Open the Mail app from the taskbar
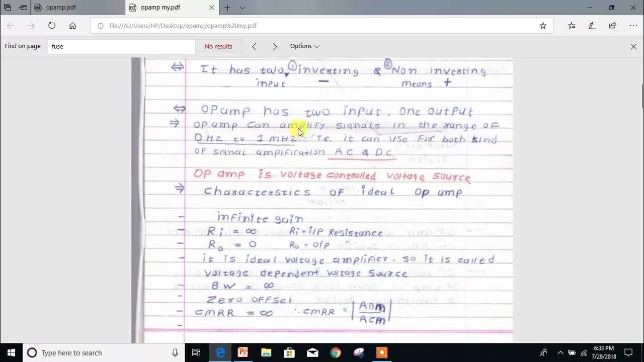644x362 pixels. click(312, 352)
